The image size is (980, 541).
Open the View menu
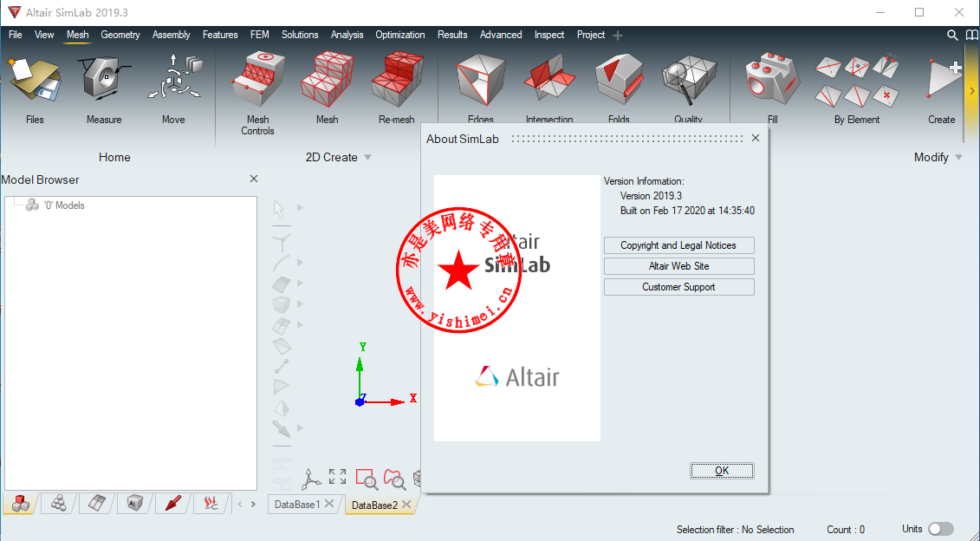pyautogui.click(x=43, y=35)
